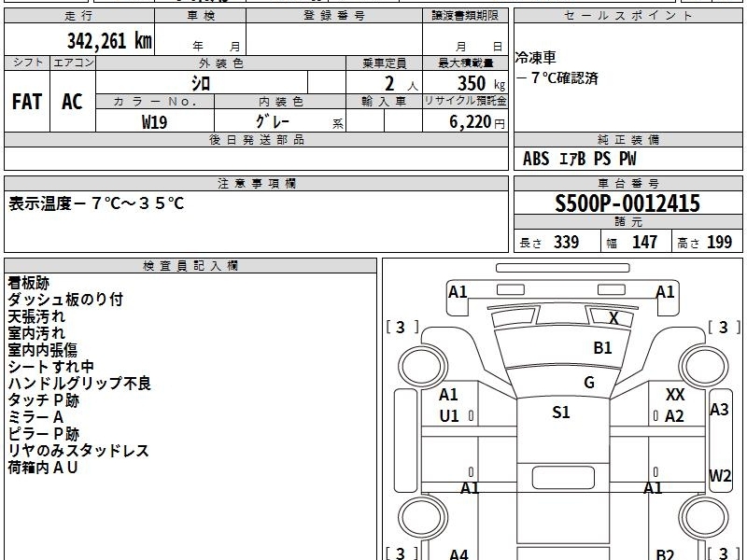Select the 外装色 header

click(220, 63)
